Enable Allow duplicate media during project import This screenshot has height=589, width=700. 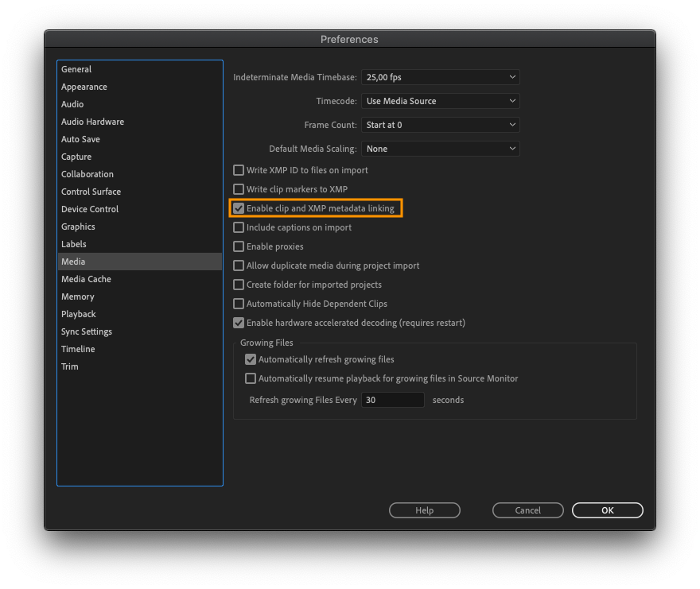(x=239, y=265)
